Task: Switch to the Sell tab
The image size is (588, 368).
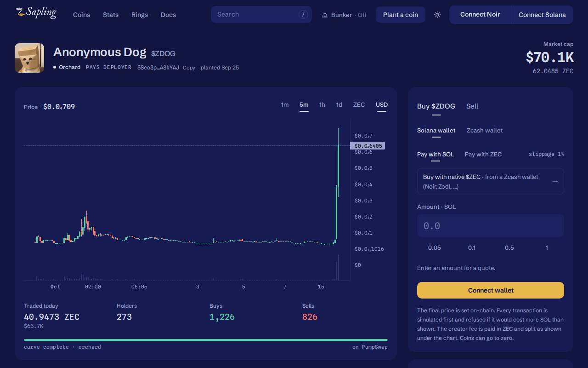Action: (472, 106)
